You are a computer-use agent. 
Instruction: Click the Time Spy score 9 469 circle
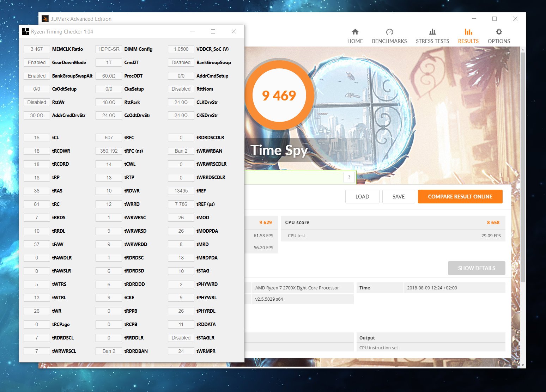pyautogui.click(x=279, y=95)
